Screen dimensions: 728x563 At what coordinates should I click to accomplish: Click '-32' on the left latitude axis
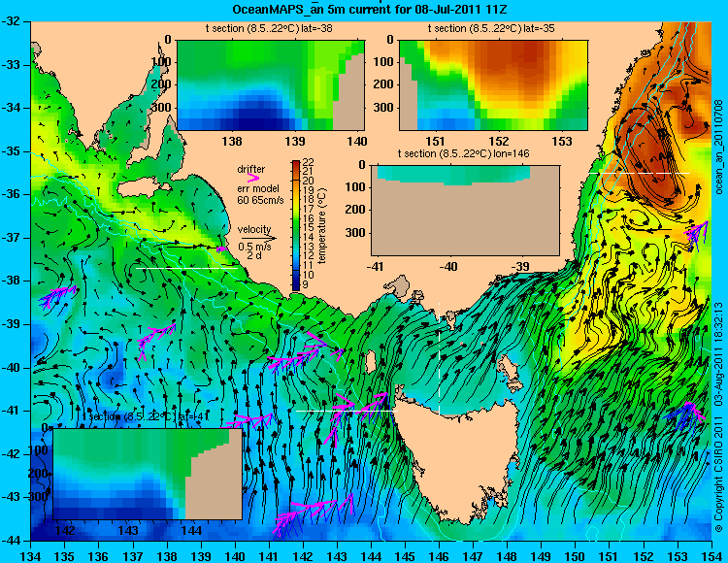(x=10, y=21)
